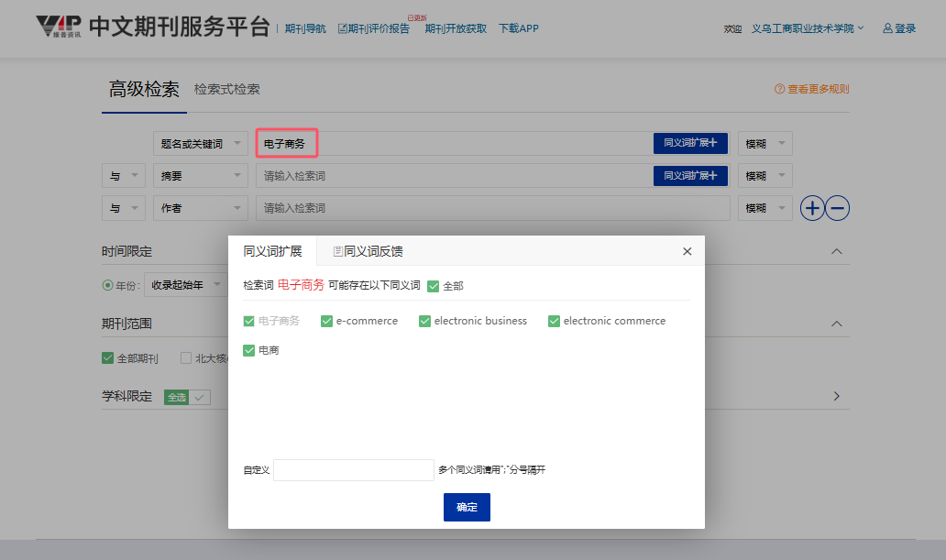Open the 与 operator dropdown beside 摘要
Screen dimensions: 946x560
click(124, 176)
